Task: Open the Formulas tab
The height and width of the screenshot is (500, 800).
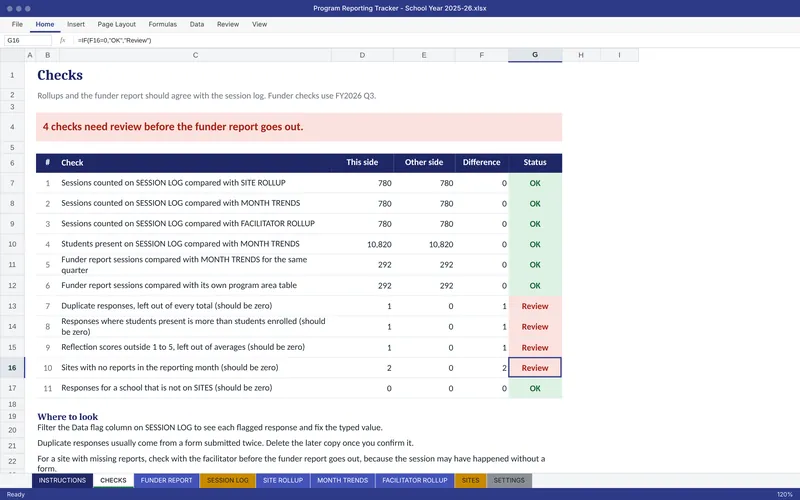Action: tap(162, 24)
